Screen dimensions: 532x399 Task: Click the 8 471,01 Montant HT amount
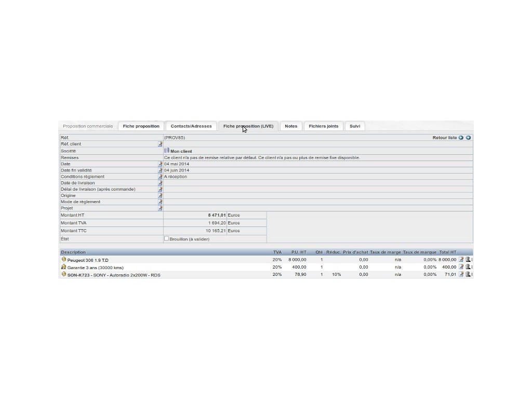(x=217, y=215)
